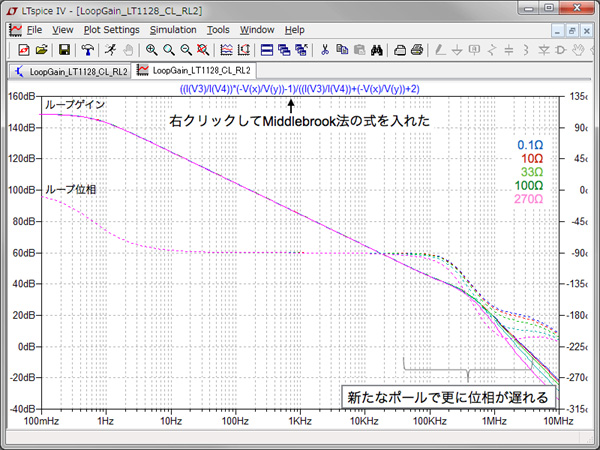Image resolution: width=600 pixels, height=450 pixels.
Task: Save using the floppy disk icon
Action: click(63, 49)
